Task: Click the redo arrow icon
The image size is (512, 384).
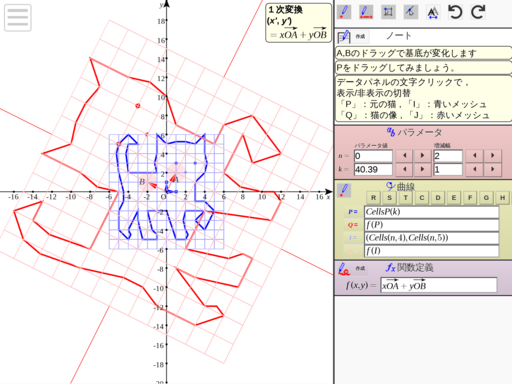Action: 478,12
